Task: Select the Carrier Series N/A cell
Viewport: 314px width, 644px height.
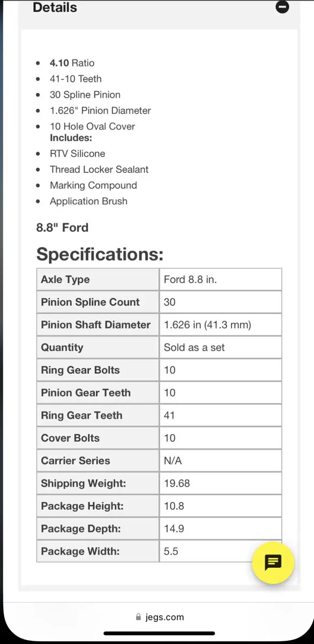Action: pos(221,460)
